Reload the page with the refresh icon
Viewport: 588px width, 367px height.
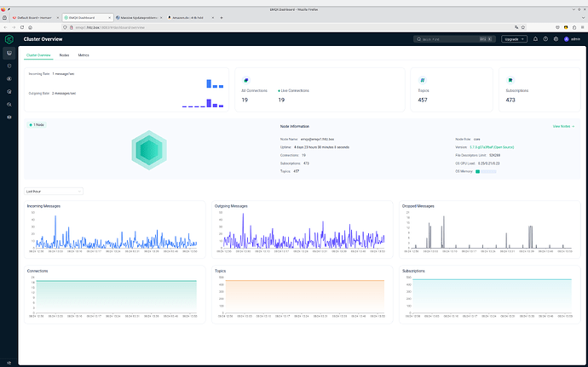click(x=22, y=27)
